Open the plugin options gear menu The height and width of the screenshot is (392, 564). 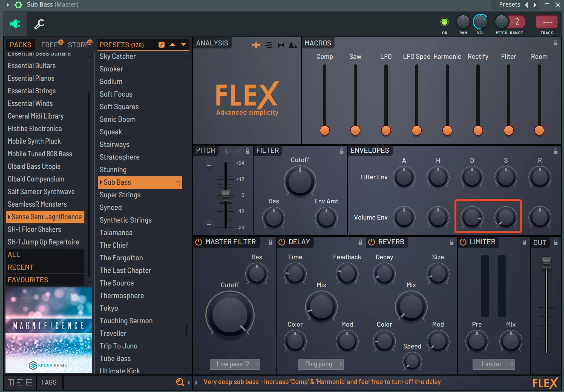click(x=18, y=5)
